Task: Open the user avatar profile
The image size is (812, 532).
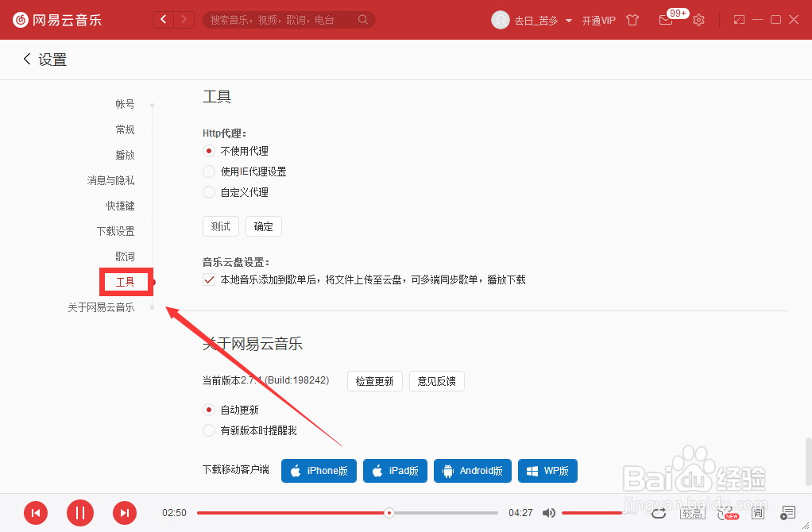Action: pos(501,20)
